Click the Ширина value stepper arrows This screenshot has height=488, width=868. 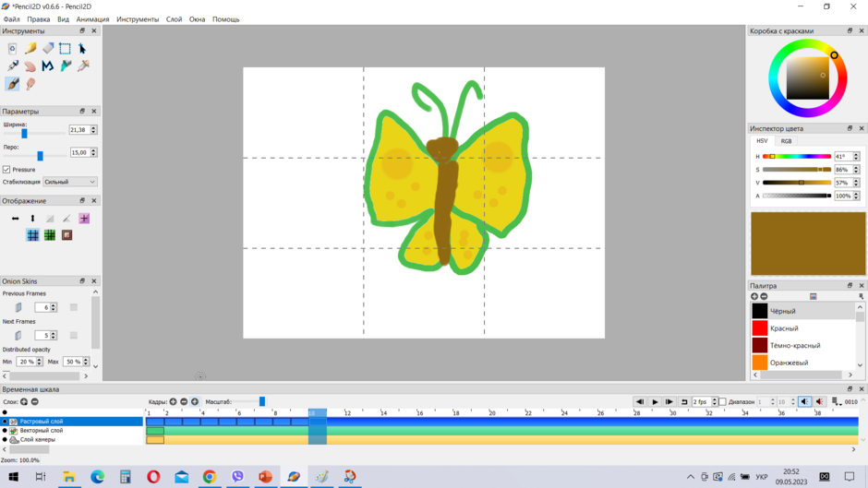[x=93, y=129]
